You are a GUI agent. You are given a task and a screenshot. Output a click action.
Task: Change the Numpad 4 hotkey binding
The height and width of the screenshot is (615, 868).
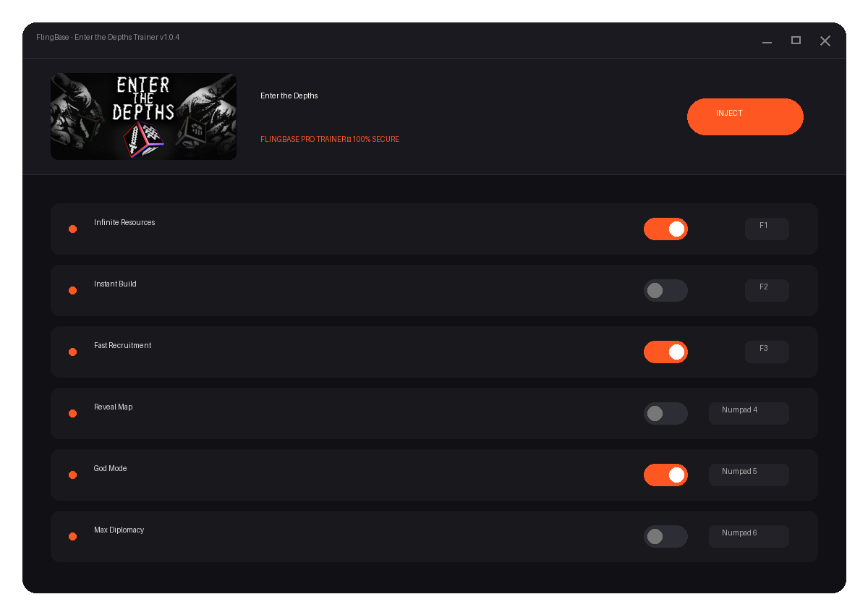tap(749, 413)
